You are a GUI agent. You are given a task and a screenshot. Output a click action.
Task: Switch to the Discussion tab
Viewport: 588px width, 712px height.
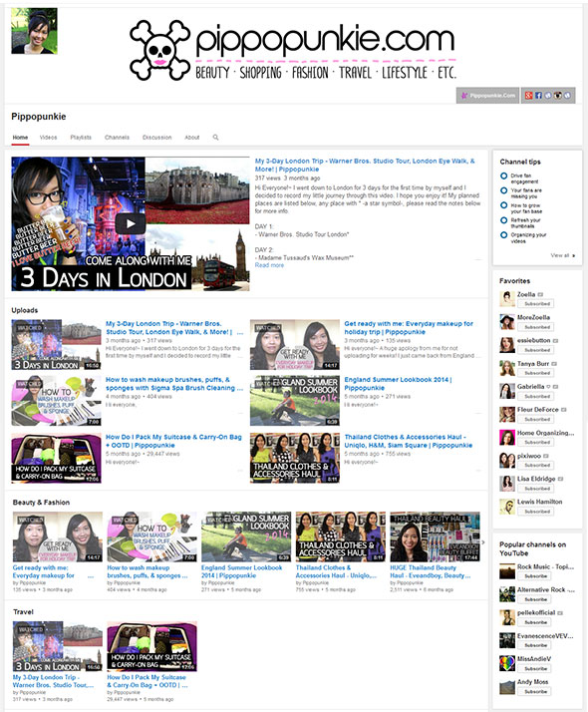click(x=157, y=138)
